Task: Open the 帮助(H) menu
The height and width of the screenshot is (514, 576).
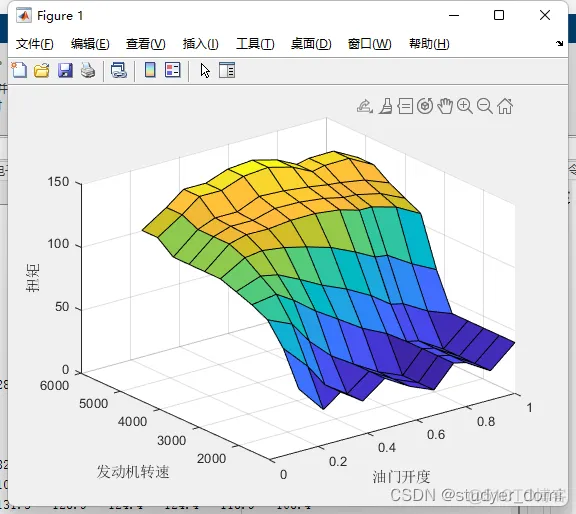Action: coord(429,44)
